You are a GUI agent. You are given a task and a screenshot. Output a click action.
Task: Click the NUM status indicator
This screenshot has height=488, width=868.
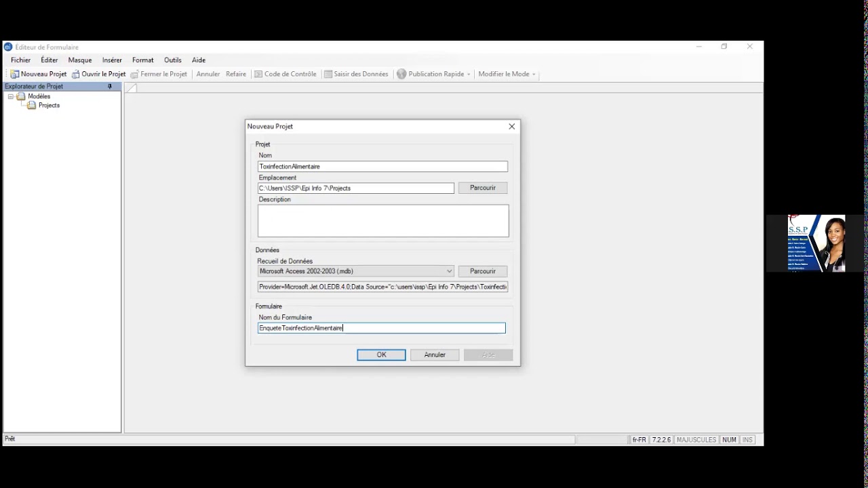(x=729, y=440)
